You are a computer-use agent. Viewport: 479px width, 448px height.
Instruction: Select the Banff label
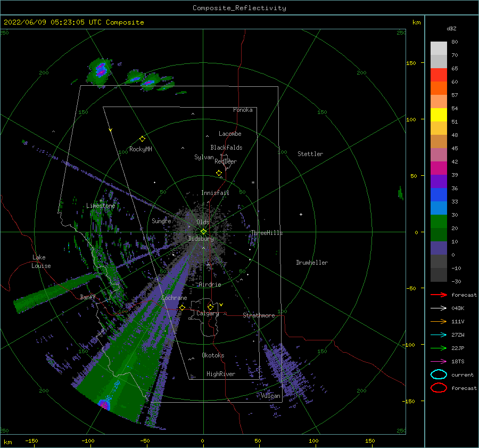(x=88, y=297)
